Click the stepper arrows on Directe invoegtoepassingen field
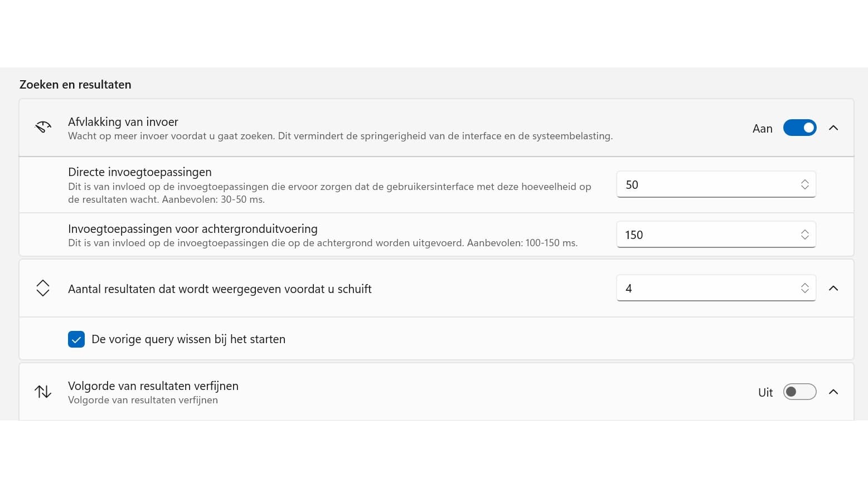Viewport: 868px width, 488px height. point(804,185)
